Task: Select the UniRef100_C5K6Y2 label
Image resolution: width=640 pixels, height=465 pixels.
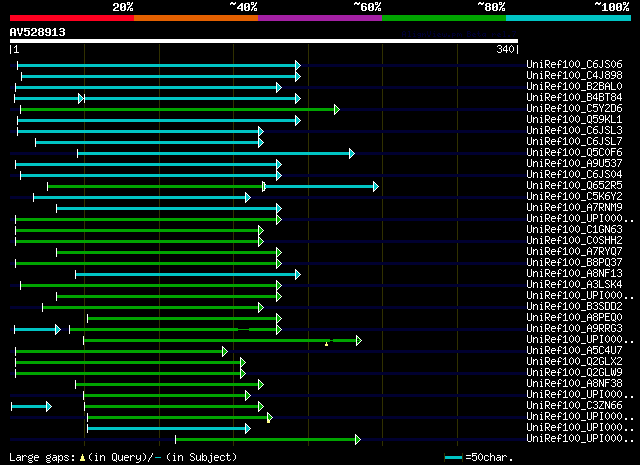Action: click(x=574, y=197)
